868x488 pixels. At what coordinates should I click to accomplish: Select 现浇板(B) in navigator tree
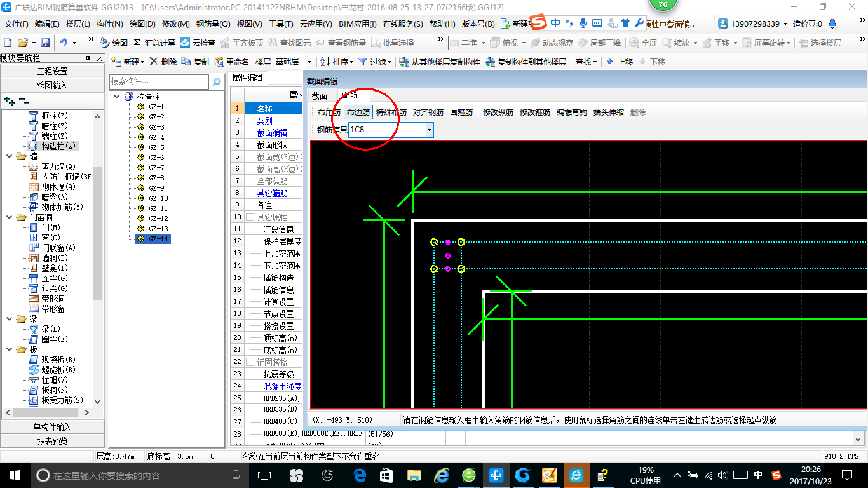(58, 360)
